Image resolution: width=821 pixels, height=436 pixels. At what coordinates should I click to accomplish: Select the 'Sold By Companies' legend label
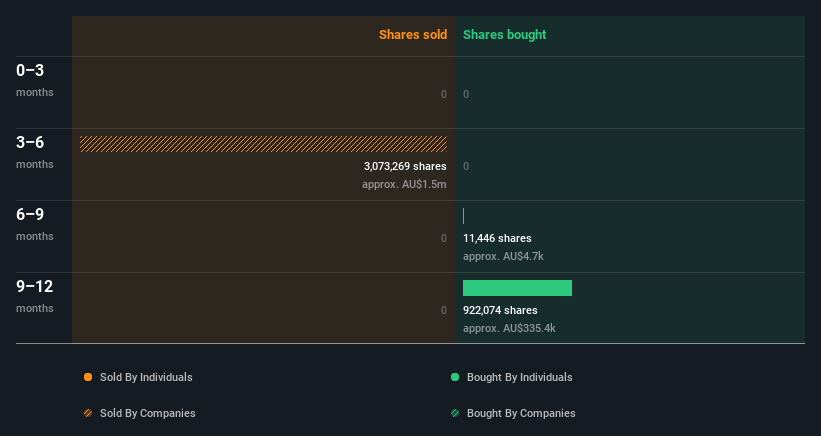click(x=148, y=413)
